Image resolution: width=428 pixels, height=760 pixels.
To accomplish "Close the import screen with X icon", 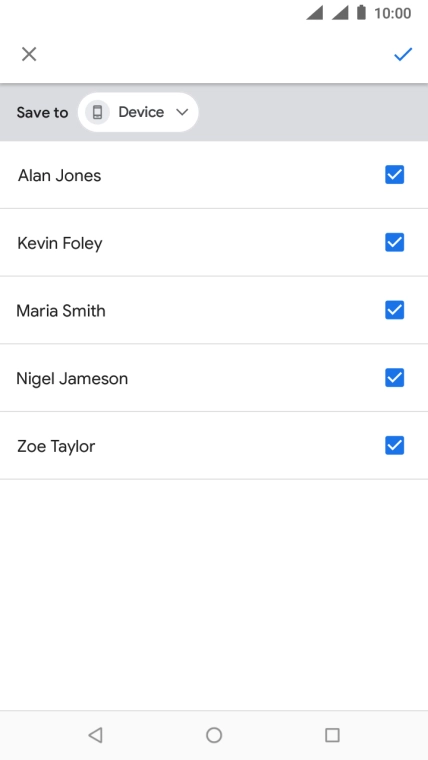I will (x=29, y=54).
